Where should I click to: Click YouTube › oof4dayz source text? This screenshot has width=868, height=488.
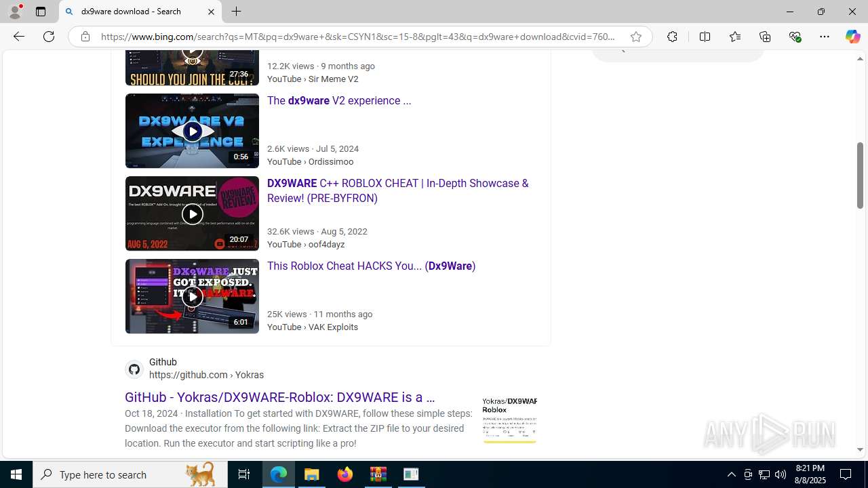click(306, 244)
